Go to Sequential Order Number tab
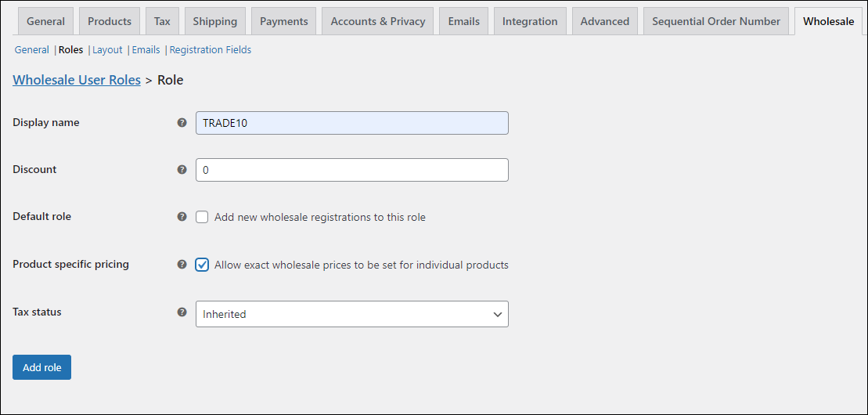Screen dimensions: 868x415 pyautogui.click(x=716, y=21)
